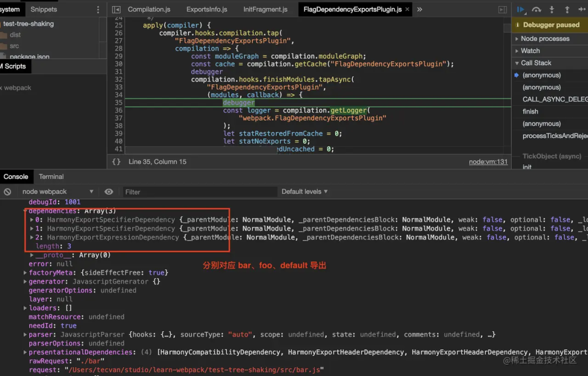Click the Step over next function call icon
Screen dimensions: 588x376
[536, 9]
